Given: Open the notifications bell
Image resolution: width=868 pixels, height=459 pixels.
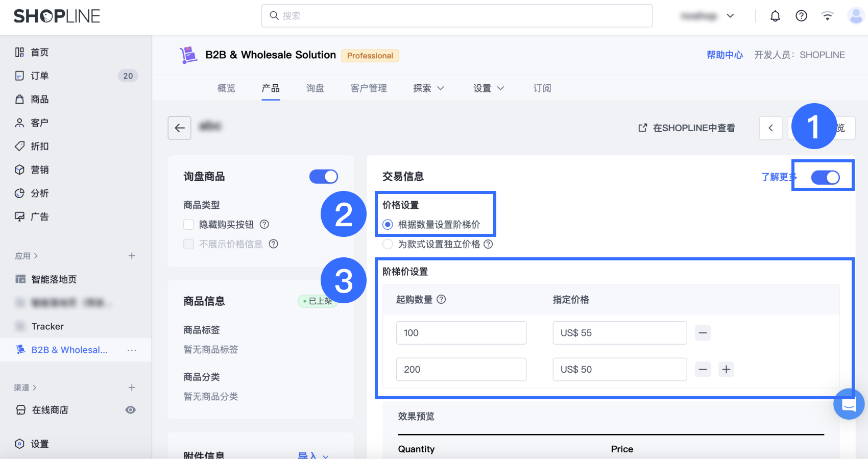Looking at the screenshot, I should [x=775, y=16].
